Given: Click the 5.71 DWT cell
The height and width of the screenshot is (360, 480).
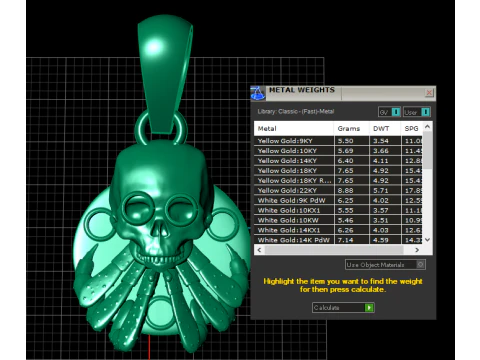Looking at the screenshot, I should pyautogui.click(x=385, y=190).
